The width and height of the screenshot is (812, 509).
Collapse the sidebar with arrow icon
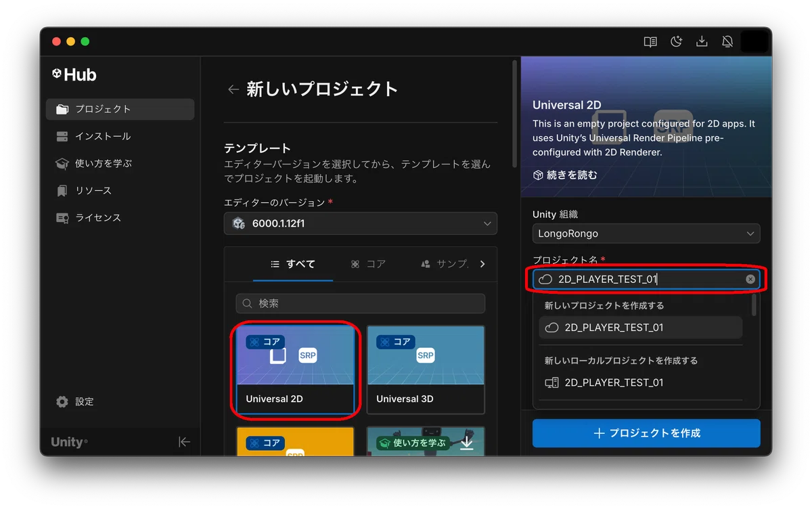point(184,442)
